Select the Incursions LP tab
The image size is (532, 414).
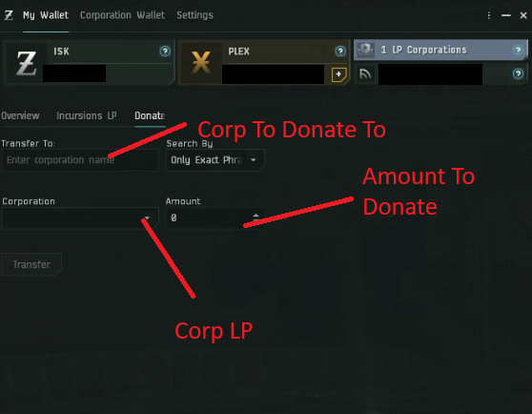pyautogui.click(x=87, y=116)
